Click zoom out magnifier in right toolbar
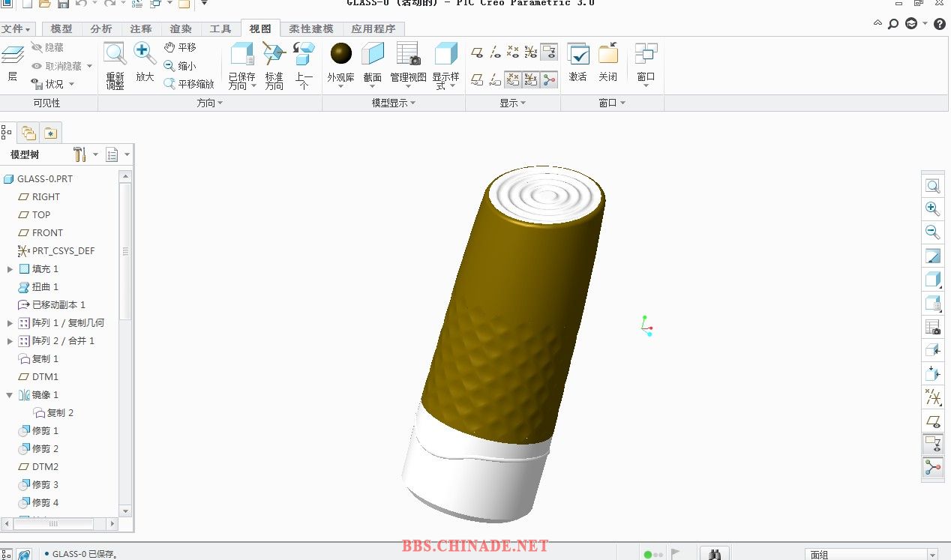 [x=932, y=232]
